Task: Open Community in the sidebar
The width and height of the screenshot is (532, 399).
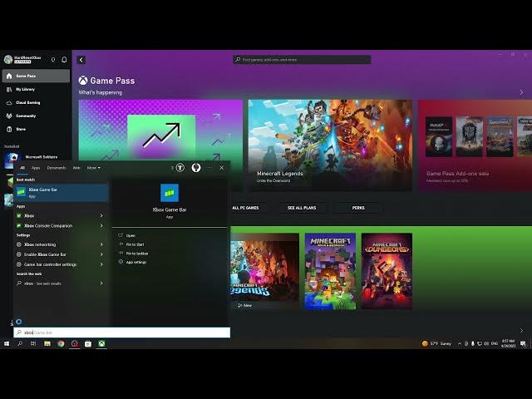Action: 36,116
